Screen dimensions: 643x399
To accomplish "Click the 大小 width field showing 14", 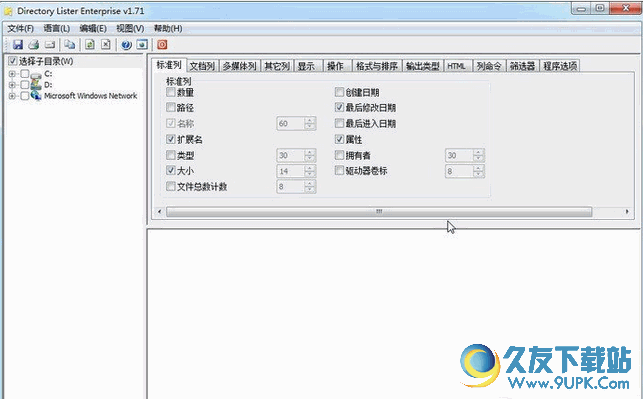I will (x=291, y=171).
